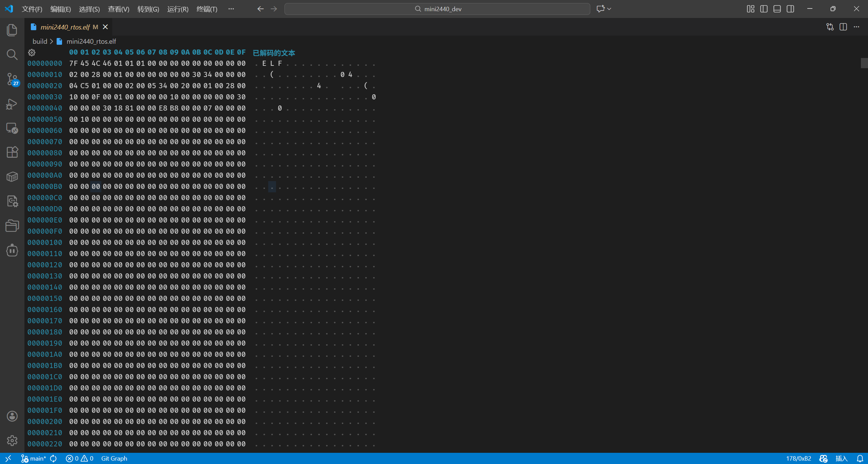Open the Search view icon

click(x=12, y=54)
